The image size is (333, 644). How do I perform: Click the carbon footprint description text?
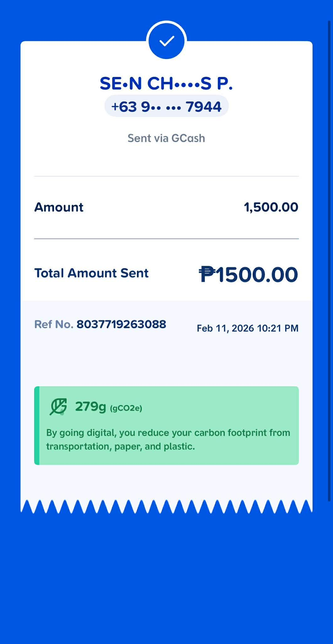168,440
